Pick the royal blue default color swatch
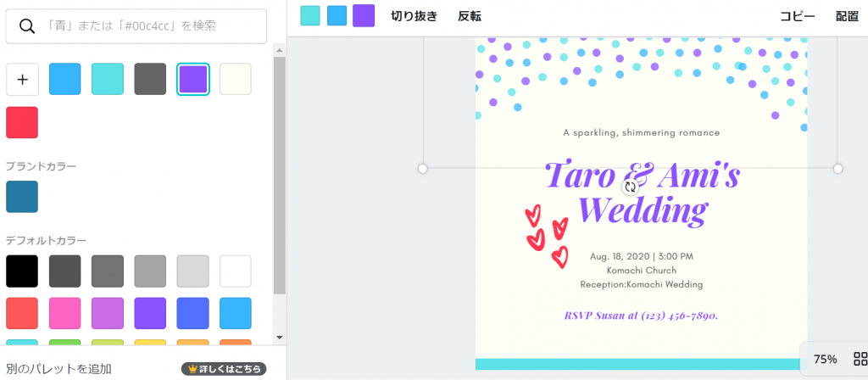 click(x=192, y=314)
